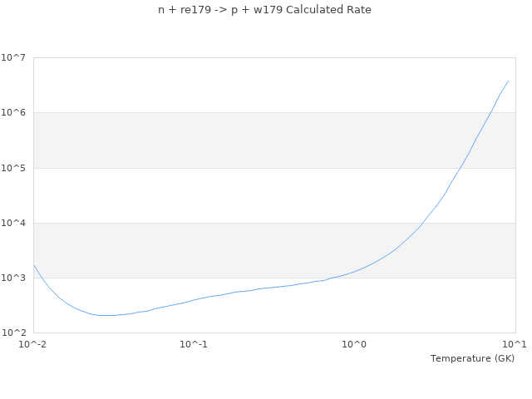The width and height of the screenshot is (532, 399).
Task: Click the "Temperature (GK)" axis label
Action: pos(472,358)
